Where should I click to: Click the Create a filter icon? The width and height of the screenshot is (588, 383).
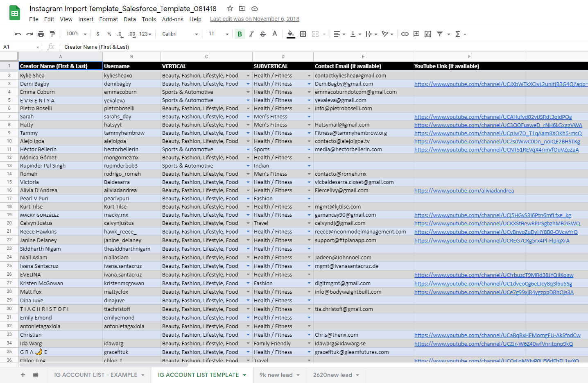(440, 34)
